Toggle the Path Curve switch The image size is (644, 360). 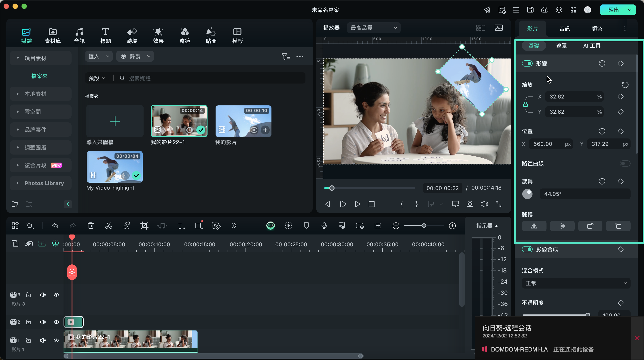coord(625,163)
